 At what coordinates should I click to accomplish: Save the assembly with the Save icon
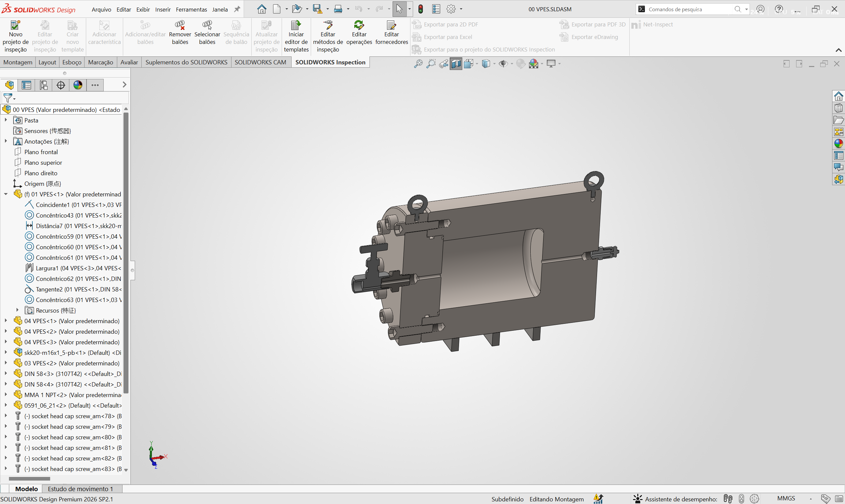click(x=317, y=9)
